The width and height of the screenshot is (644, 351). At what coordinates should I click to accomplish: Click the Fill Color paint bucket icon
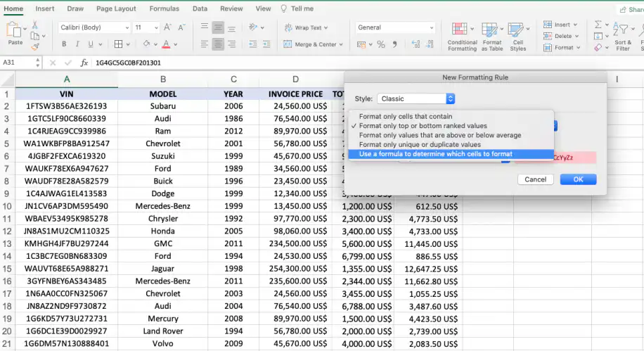pos(146,44)
